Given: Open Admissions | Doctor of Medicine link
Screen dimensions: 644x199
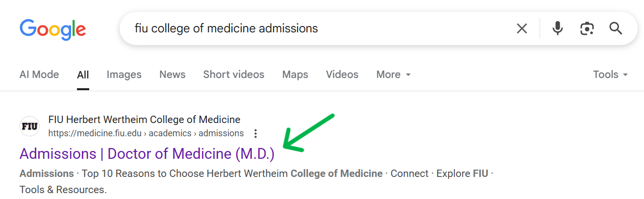Looking at the screenshot, I should click(147, 154).
